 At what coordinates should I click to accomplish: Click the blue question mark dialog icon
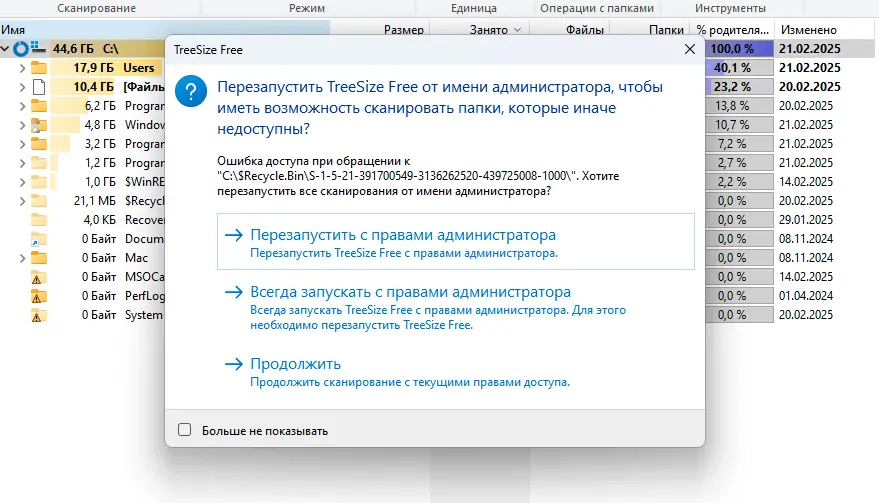click(191, 91)
